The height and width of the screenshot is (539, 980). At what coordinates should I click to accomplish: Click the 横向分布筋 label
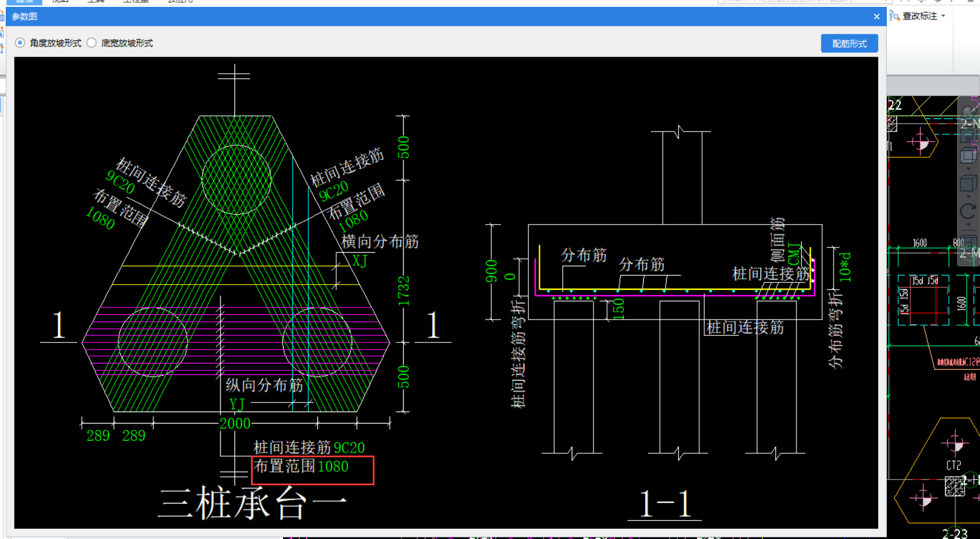point(380,242)
